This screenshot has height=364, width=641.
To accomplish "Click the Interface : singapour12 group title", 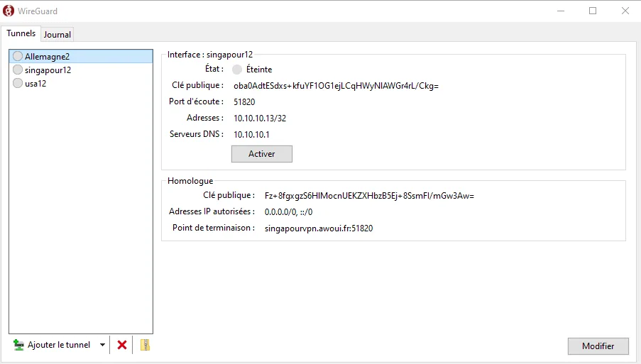I will click(x=210, y=55).
